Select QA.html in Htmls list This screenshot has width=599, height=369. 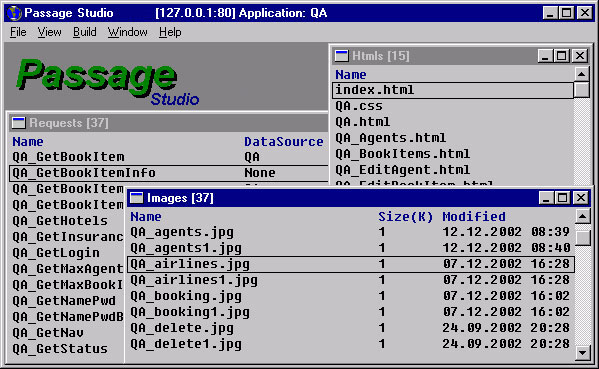click(453, 122)
